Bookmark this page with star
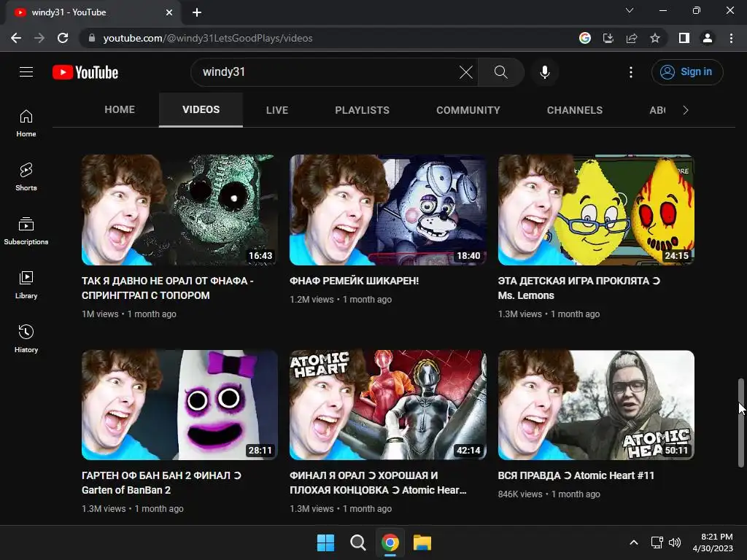 tap(655, 38)
